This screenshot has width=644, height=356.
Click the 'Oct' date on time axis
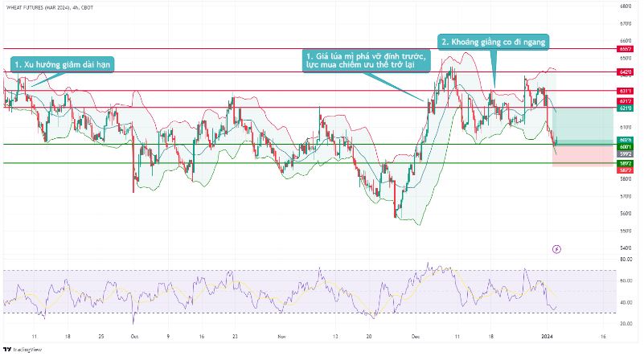(x=133, y=338)
